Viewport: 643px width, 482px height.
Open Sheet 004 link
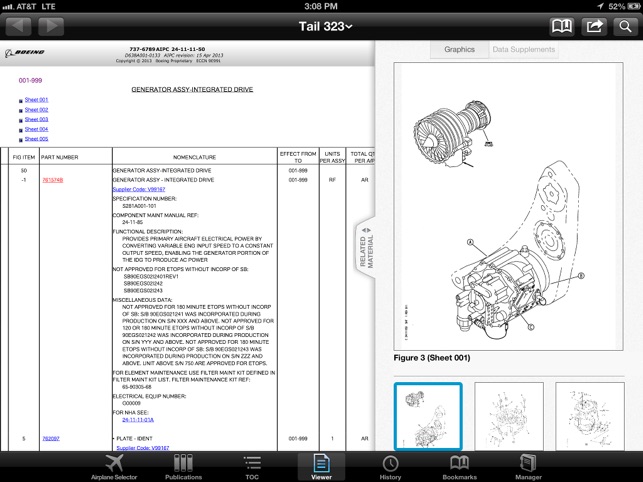[36, 129]
